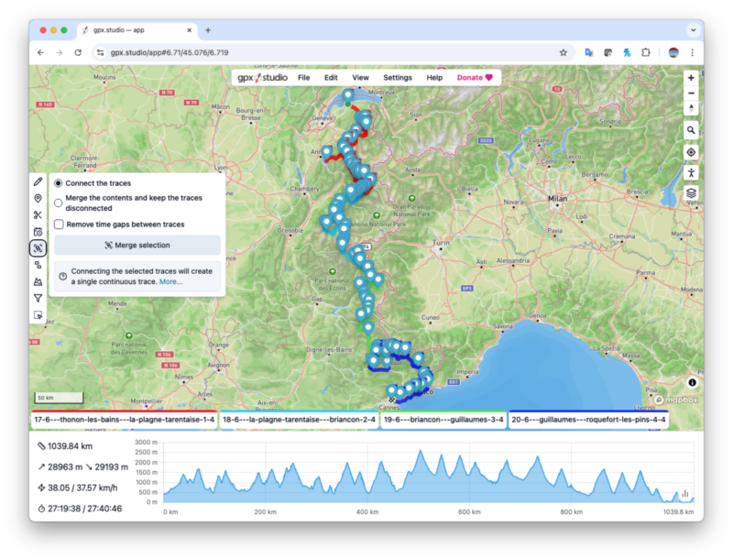This screenshot has width=733, height=560.
Task: Toggle Street View pedestrian icon
Action: [x=691, y=172]
